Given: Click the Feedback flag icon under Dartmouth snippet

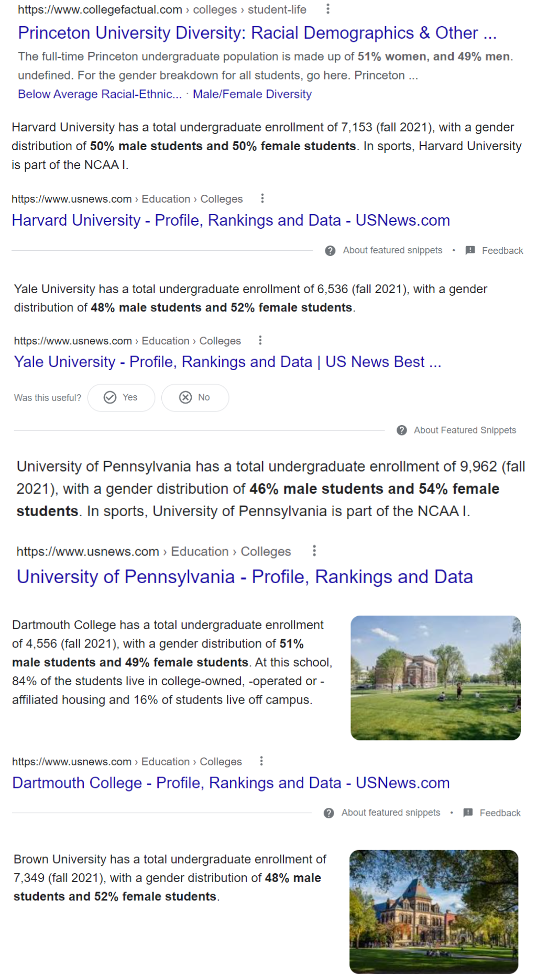Looking at the screenshot, I should click(468, 812).
